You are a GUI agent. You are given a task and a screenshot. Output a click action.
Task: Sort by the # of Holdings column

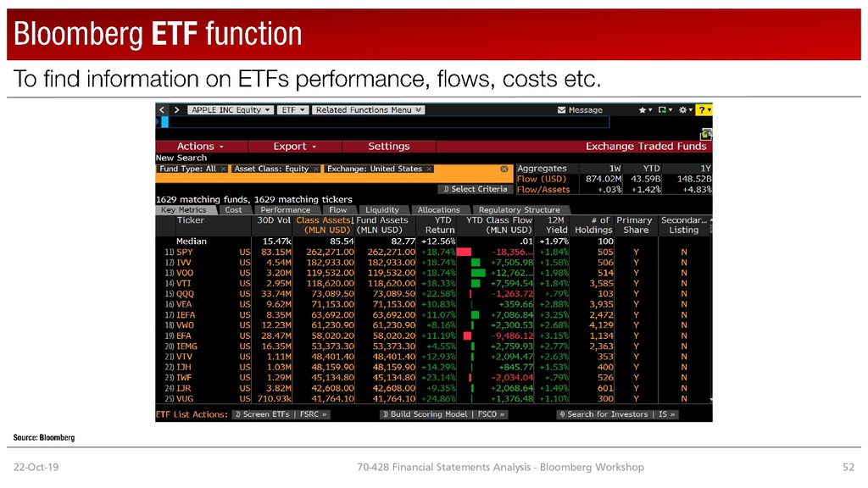(593, 225)
